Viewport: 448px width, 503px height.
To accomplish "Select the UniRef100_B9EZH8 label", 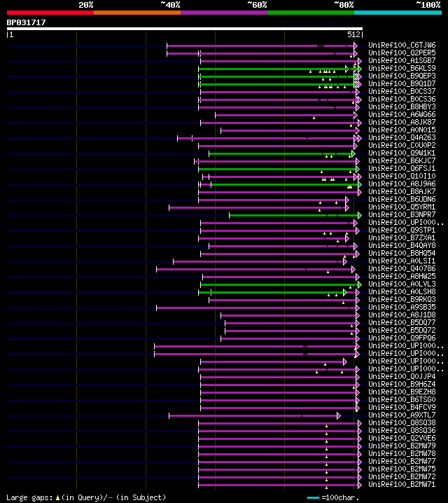I will (402, 392).
